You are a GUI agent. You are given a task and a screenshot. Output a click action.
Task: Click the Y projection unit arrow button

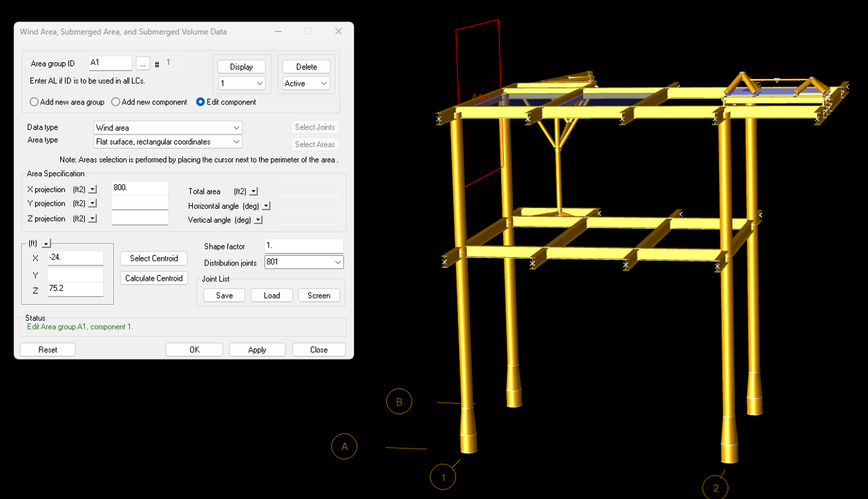(93, 204)
